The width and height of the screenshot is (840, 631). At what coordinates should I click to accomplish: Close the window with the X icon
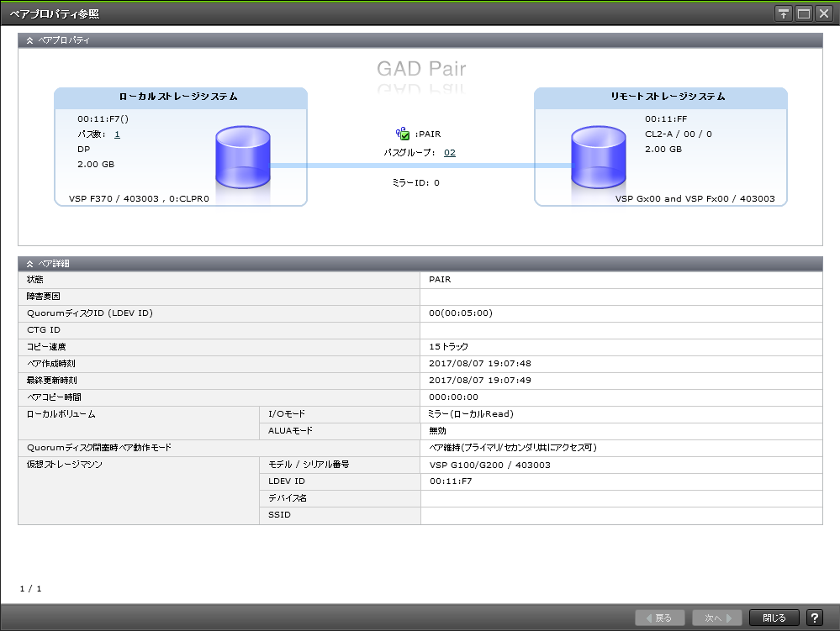(823, 13)
